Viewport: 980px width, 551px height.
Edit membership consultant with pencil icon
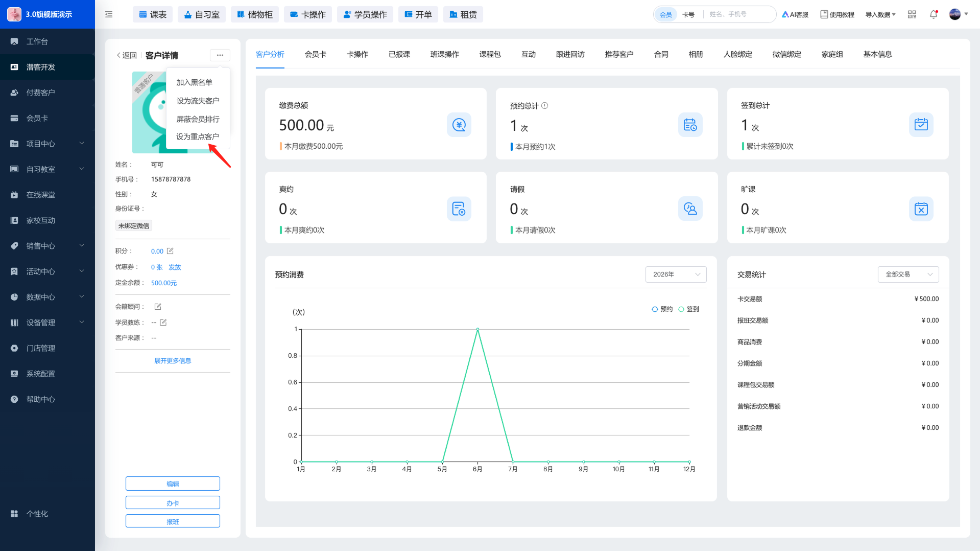[158, 307]
